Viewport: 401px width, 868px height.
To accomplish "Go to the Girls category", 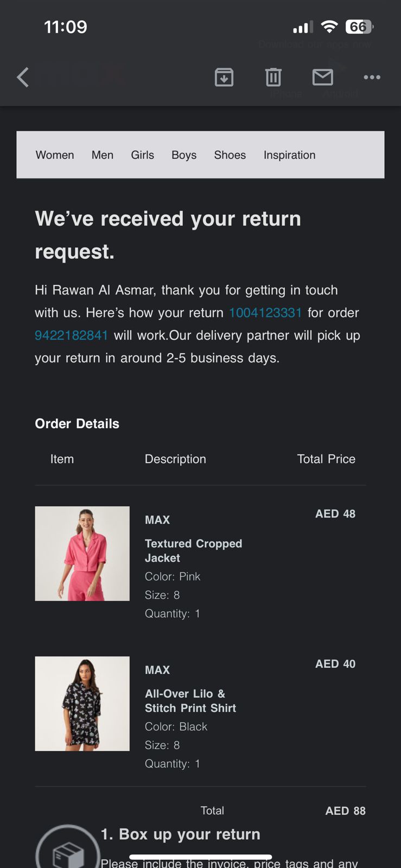I will (143, 155).
